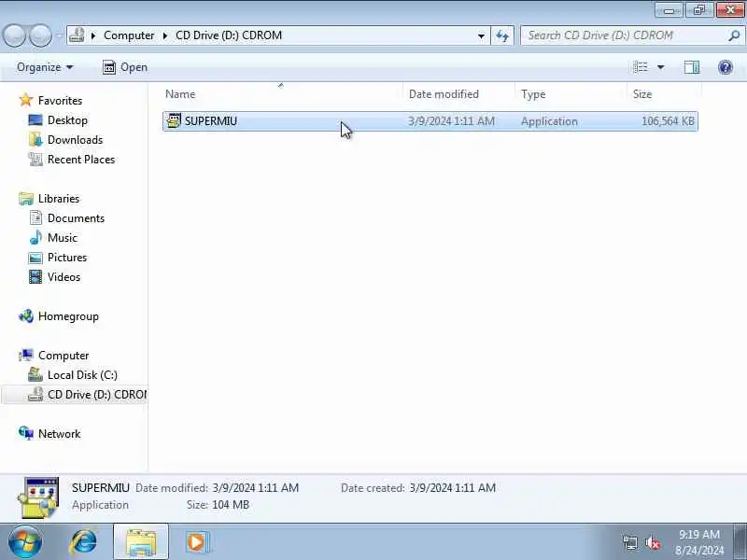
Task: Click the Documents library icon
Action: click(35, 218)
